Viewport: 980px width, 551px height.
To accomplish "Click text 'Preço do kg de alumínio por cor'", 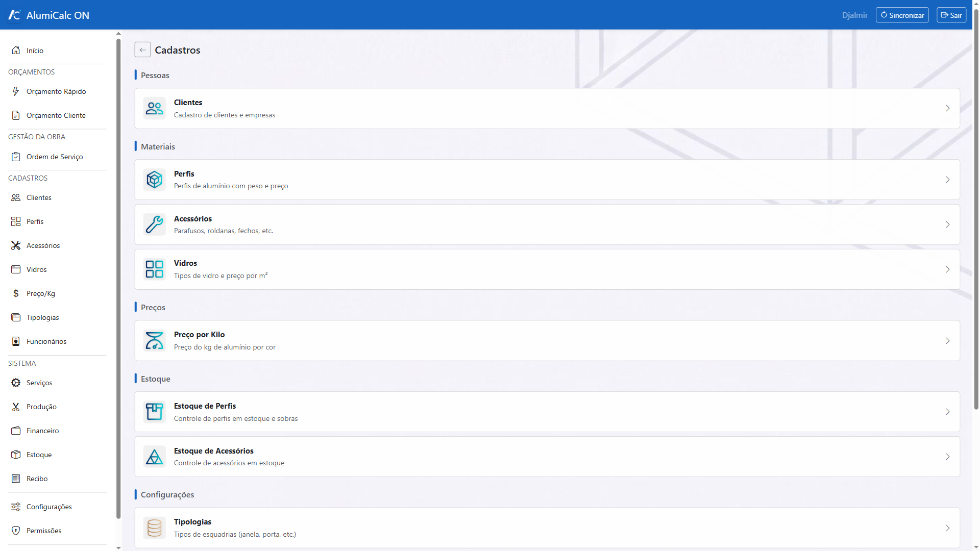I will [225, 347].
